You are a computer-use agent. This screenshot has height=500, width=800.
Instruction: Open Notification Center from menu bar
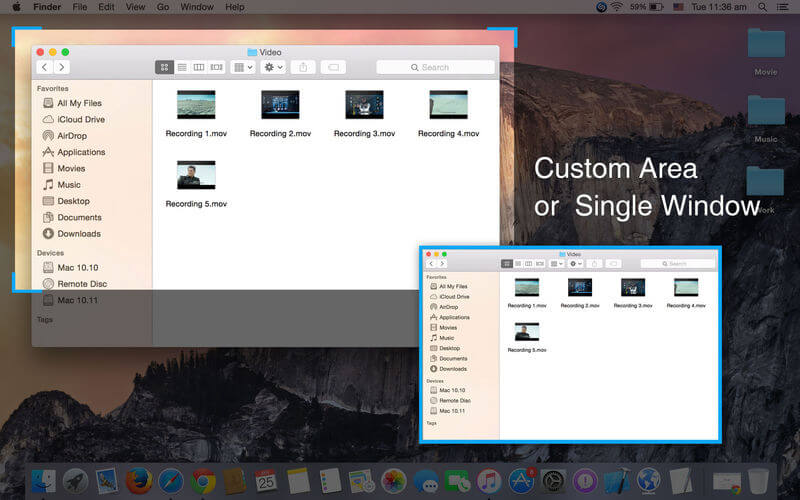(782, 7)
